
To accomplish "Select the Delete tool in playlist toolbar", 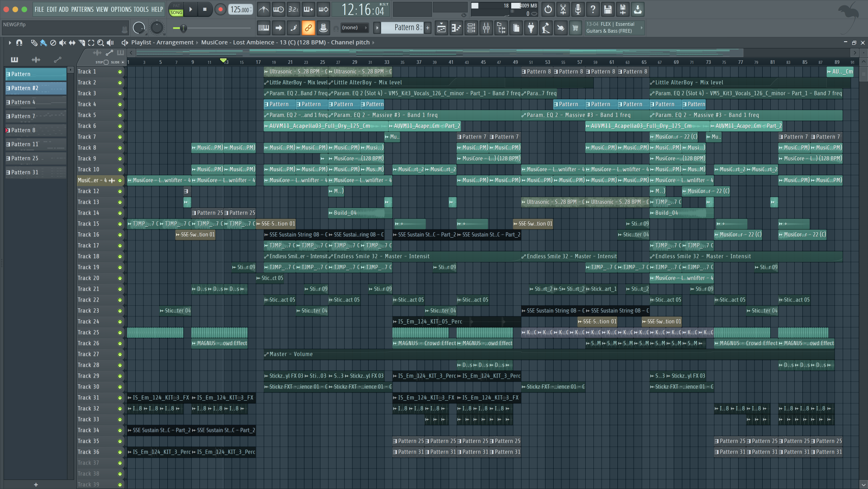I will pyautogui.click(x=53, y=43).
